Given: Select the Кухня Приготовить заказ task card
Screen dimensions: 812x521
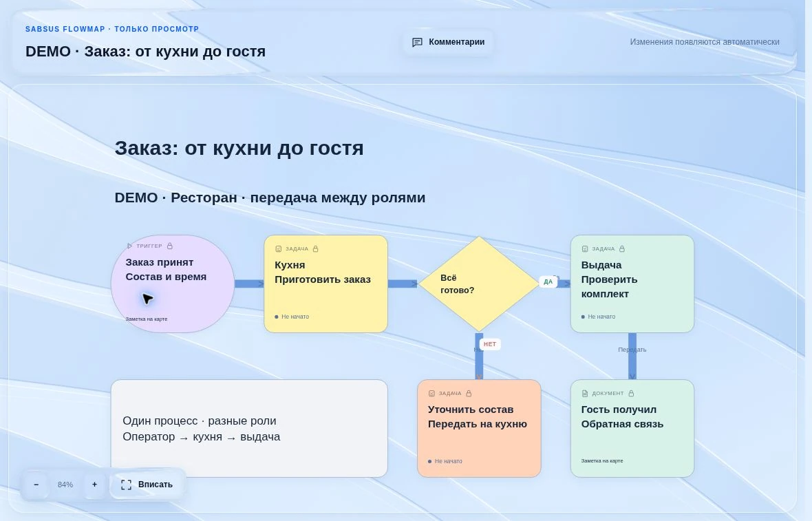Looking at the screenshot, I should click(325, 284).
